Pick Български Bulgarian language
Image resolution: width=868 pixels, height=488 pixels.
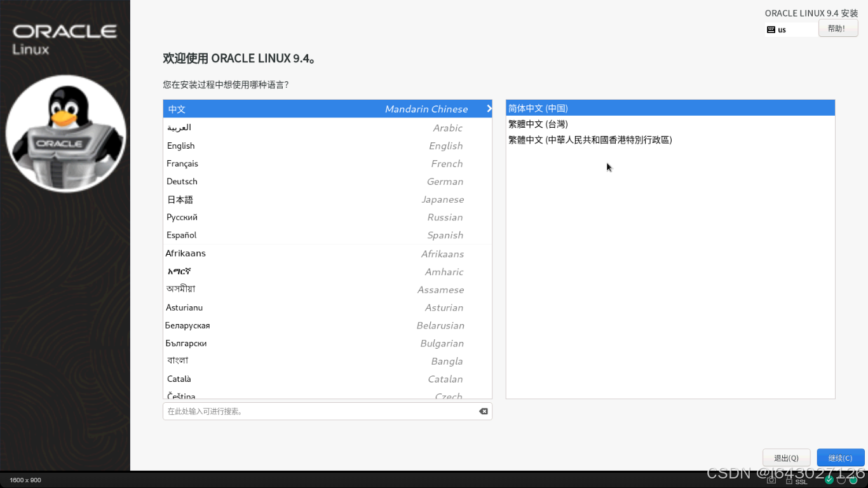tap(327, 342)
